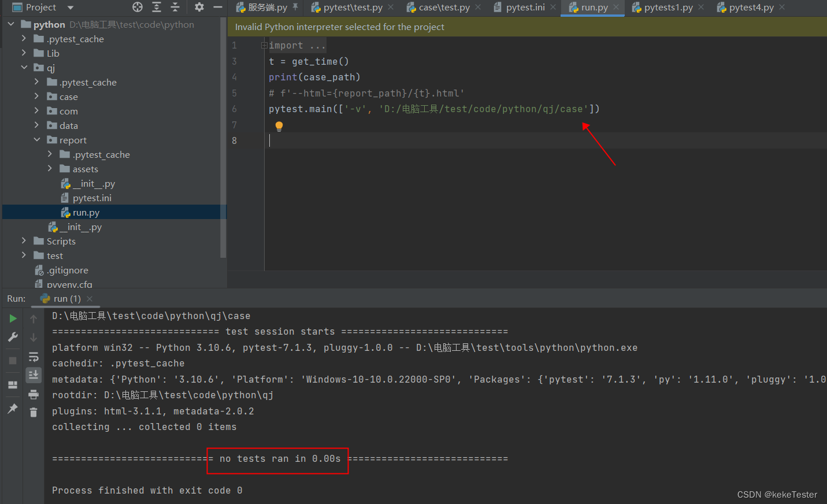
Task: Open the Project view dropdown arrow
Action: [x=71, y=8]
